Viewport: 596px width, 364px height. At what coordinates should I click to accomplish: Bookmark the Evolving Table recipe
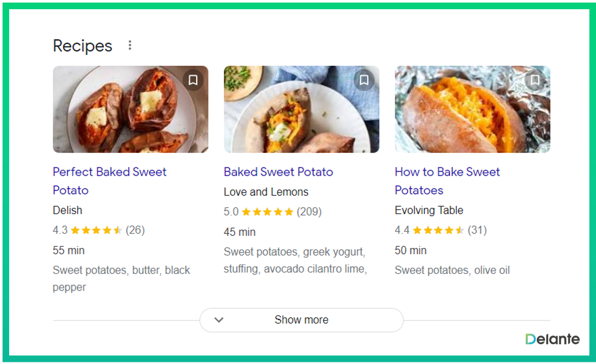point(534,80)
